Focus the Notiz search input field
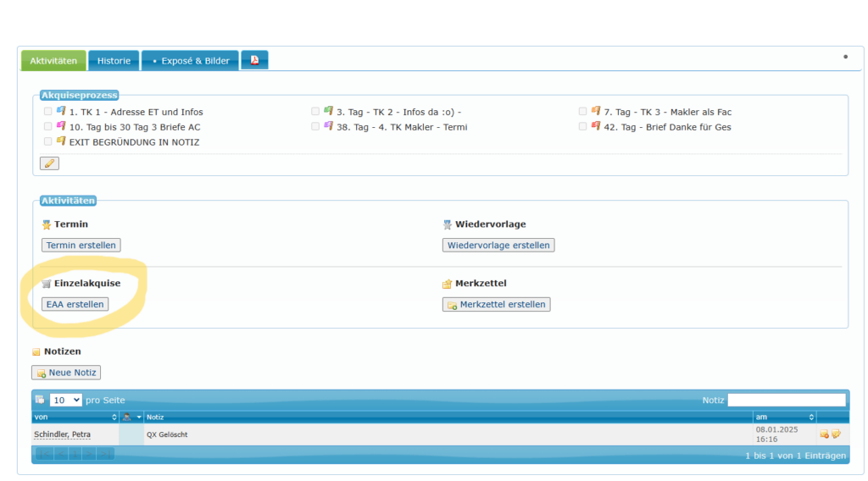Image resolution: width=868 pixels, height=481 pixels. coord(786,400)
